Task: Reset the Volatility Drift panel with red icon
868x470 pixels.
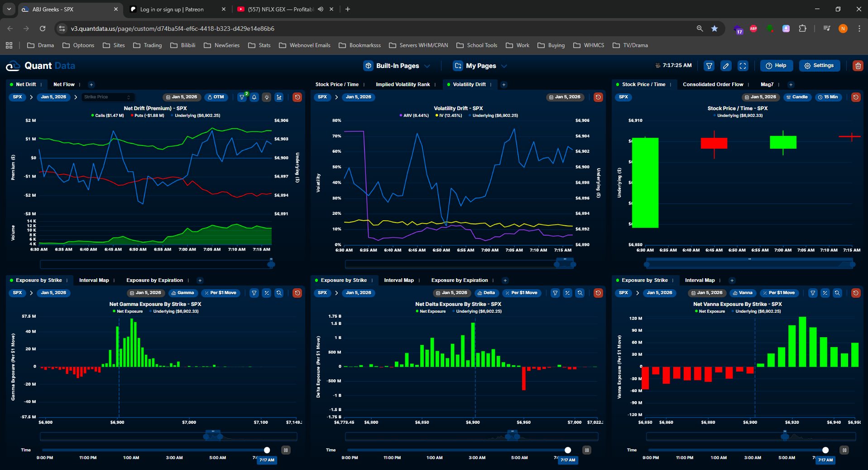Action: 598,97
